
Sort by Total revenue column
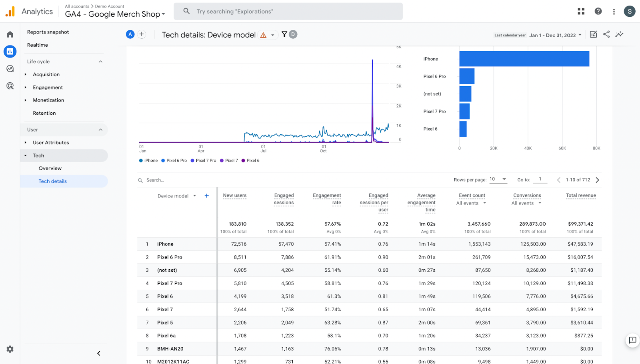(581, 195)
